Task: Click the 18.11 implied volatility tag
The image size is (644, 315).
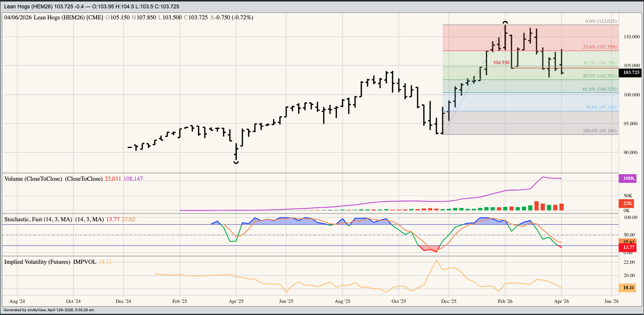Action: (629, 288)
